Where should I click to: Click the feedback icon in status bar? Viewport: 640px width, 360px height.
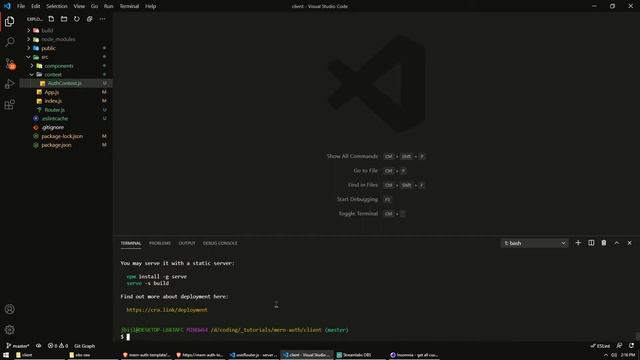[619, 346]
